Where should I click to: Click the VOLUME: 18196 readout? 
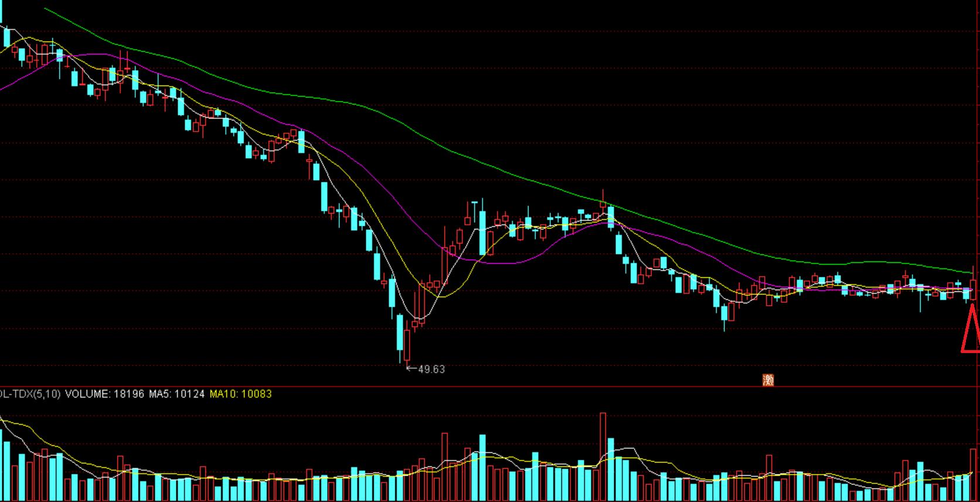(104, 394)
